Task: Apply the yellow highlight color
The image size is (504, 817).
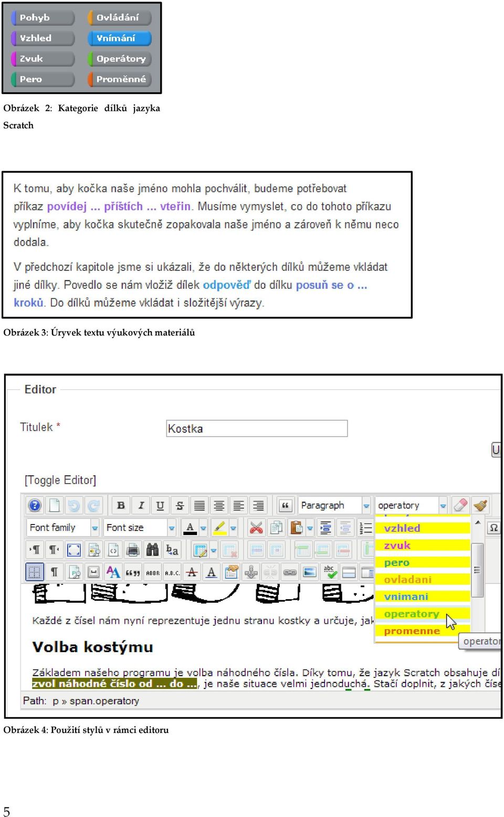Action: click(x=220, y=527)
